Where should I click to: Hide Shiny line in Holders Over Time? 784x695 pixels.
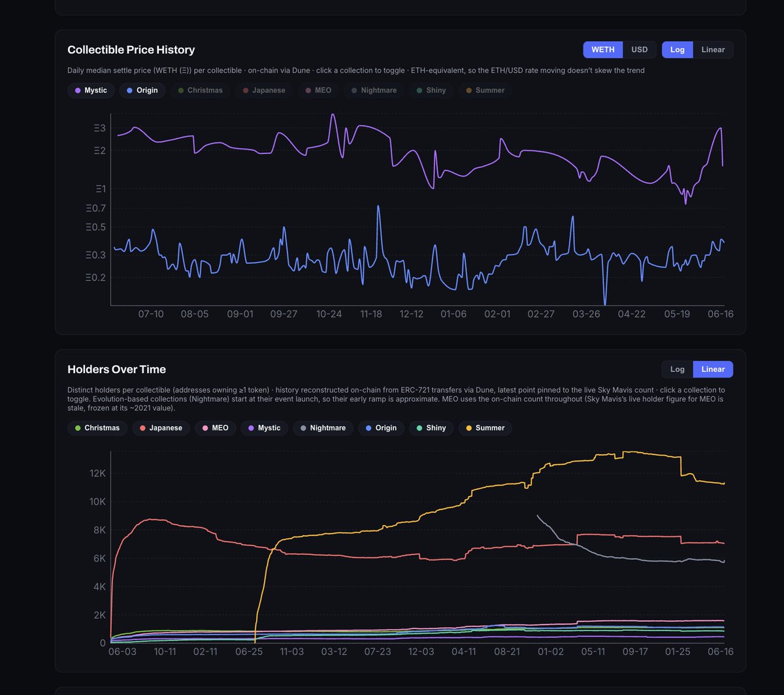[x=431, y=428]
